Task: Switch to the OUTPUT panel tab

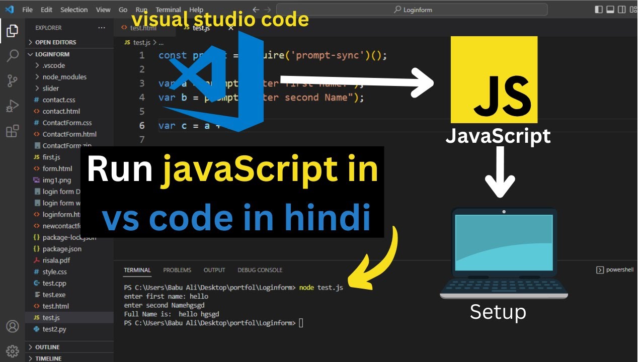Action: [x=214, y=270]
